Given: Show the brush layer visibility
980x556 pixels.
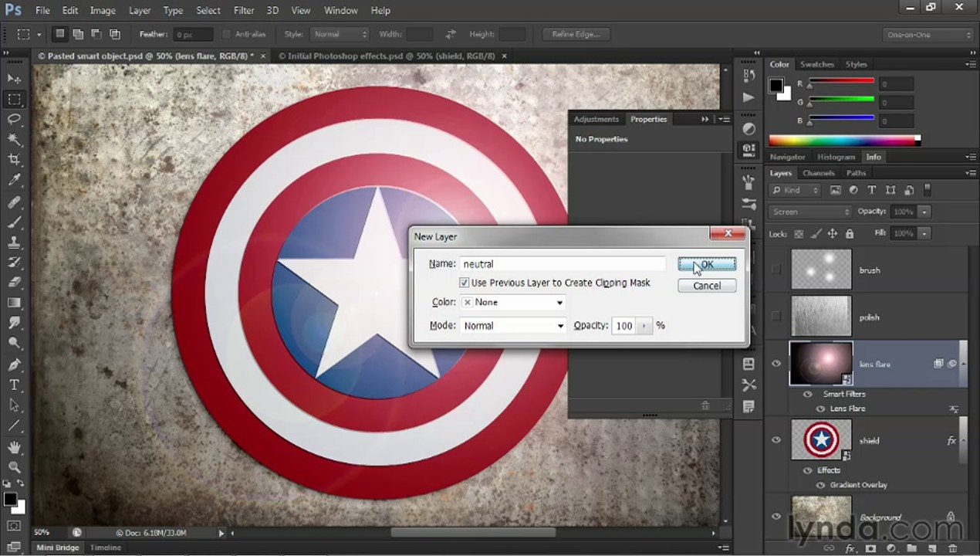Looking at the screenshot, I should click(x=776, y=270).
